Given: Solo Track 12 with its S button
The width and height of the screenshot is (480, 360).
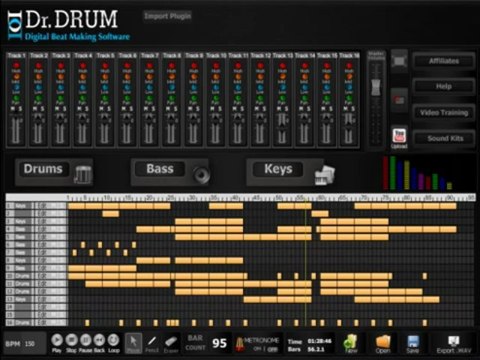Looking at the screenshot, I should (264, 109).
